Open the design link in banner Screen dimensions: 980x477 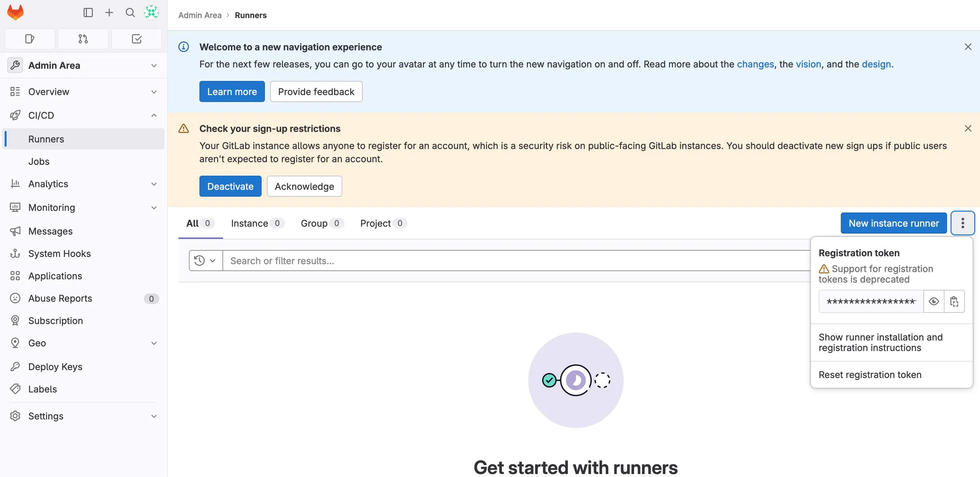point(876,64)
